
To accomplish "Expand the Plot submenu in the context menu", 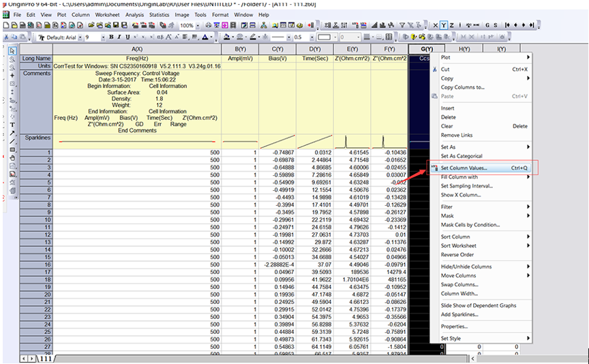I will (481, 57).
